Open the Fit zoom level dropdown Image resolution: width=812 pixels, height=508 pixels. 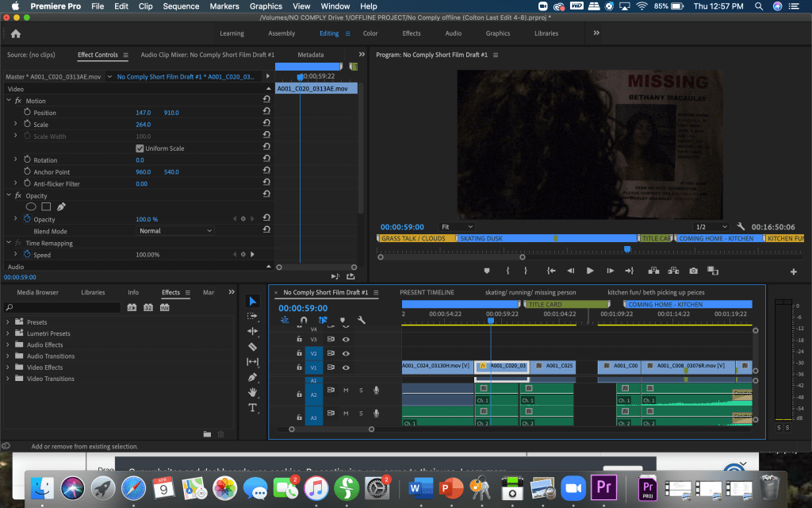pyautogui.click(x=456, y=227)
